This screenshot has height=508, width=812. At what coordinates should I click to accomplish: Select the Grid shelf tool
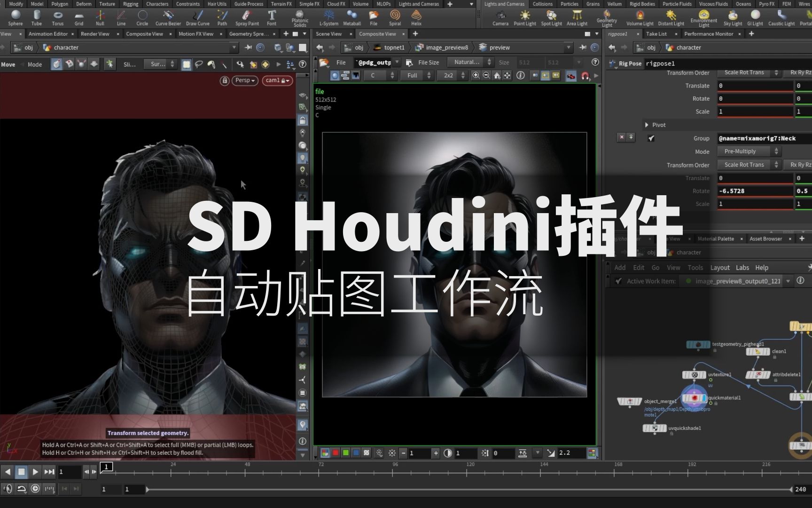(x=78, y=18)
